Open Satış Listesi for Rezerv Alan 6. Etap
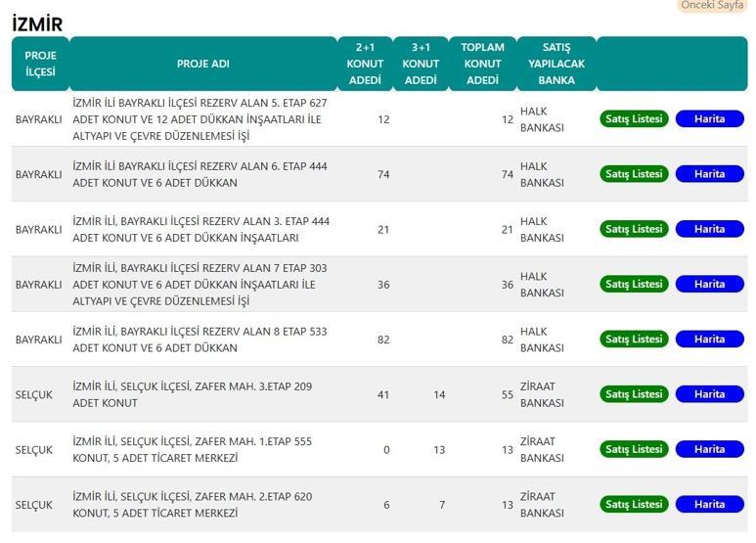This screenshot has height=543, width=756. click(634, 174)
